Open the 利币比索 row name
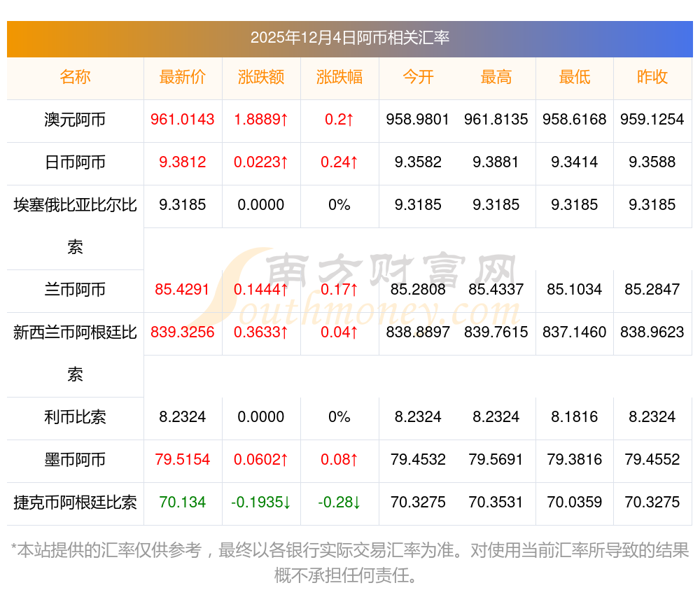700x597 pixels. pos(75,417)
